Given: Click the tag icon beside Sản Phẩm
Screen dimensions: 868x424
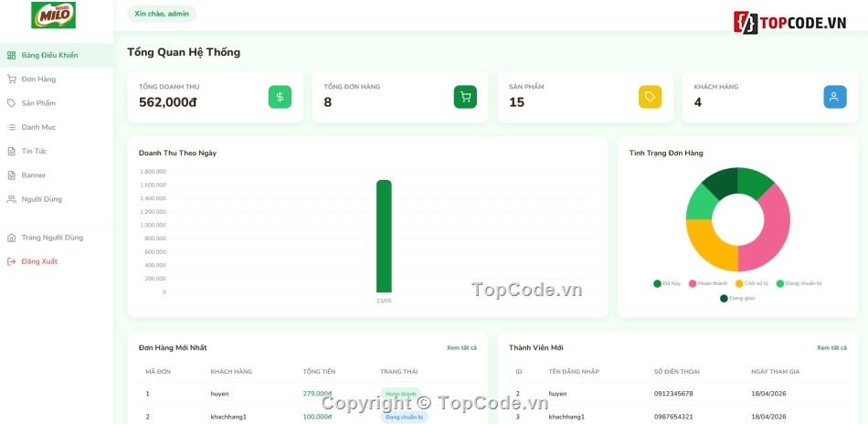Looking at the screenshot, I should coord(11,103).
